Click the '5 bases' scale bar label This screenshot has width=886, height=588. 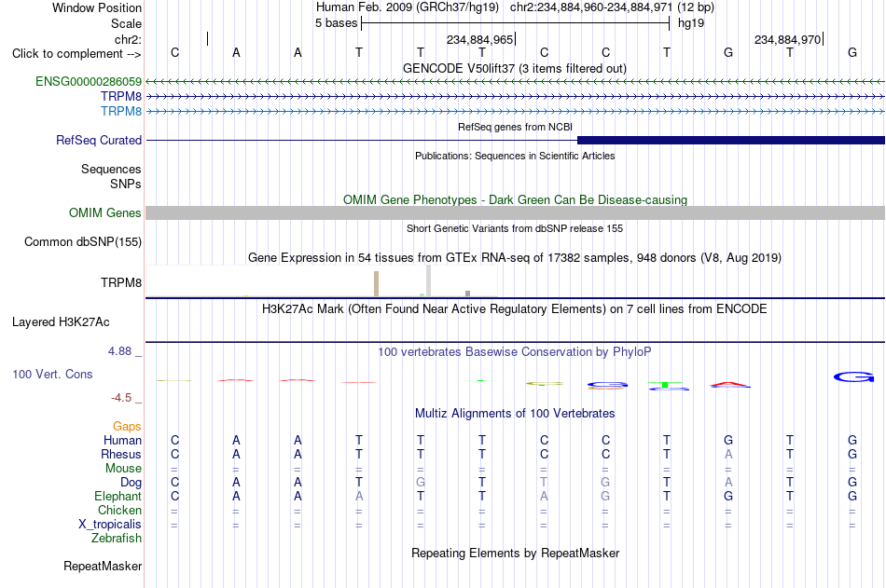(x=336, y=23)
